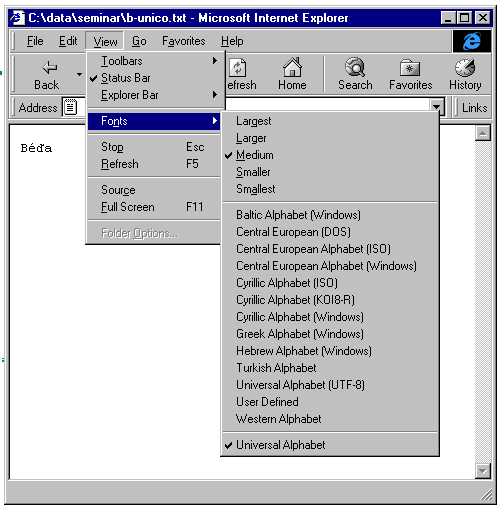The image size is (503, 508).
Task: Open the File menu
Action: tap(35, 41)
